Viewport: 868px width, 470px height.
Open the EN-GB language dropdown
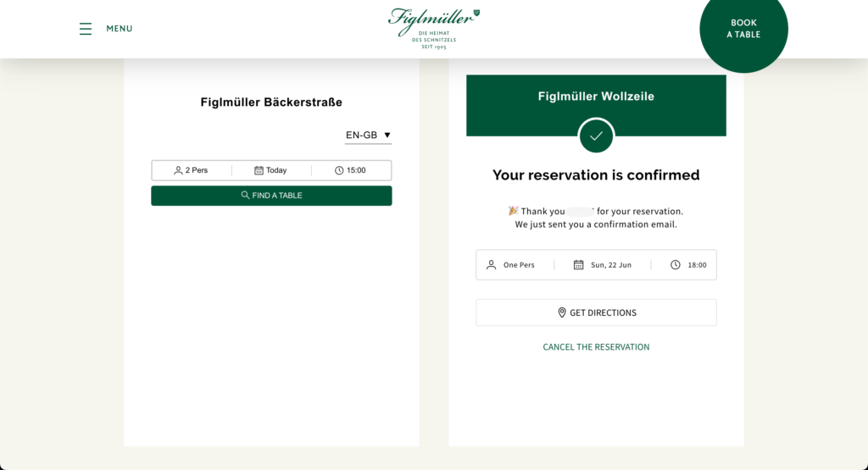point(368,135)
